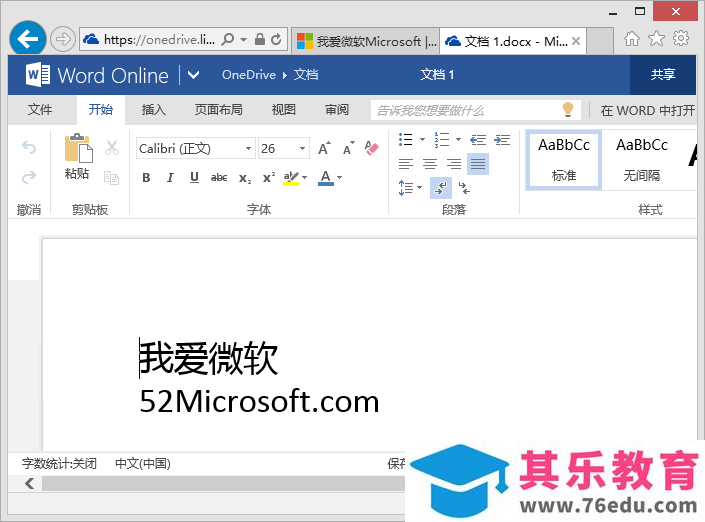Viewport: 705px width, 522px height.
Task: Open browser settings gear icon
Action: [x=681, y=38]
